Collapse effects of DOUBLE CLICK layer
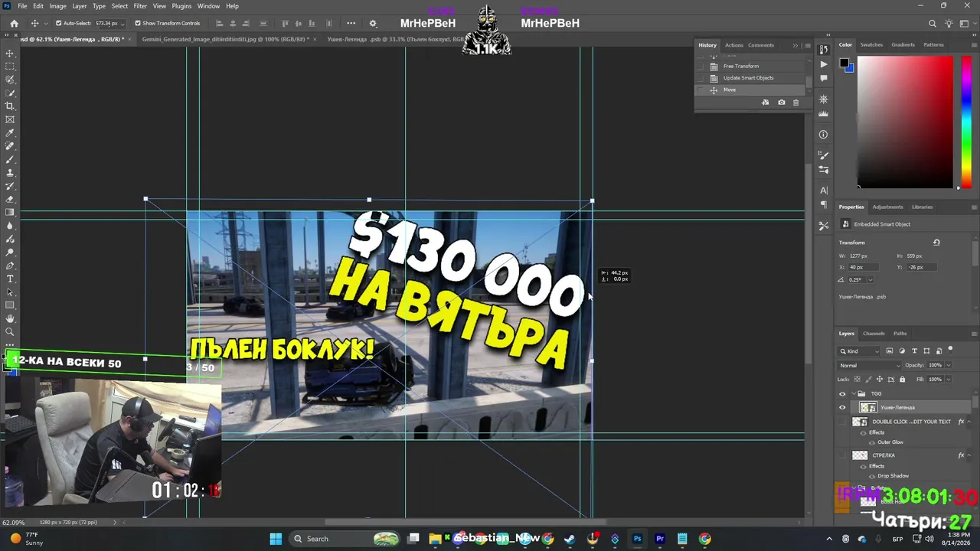The image size is (980, 551). [x=969, y=422]
